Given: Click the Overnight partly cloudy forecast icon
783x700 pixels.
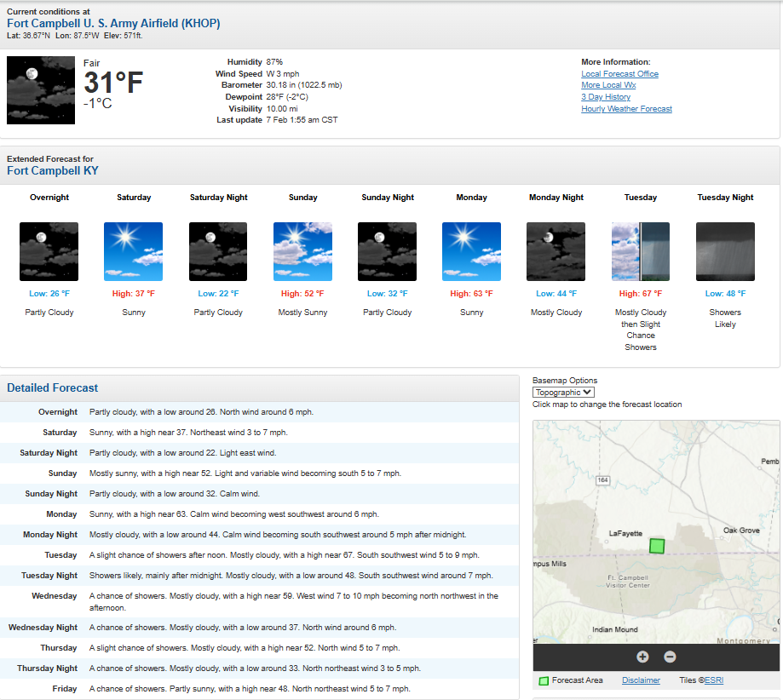Looking at the screenshot, I should [x=49, y=251].
